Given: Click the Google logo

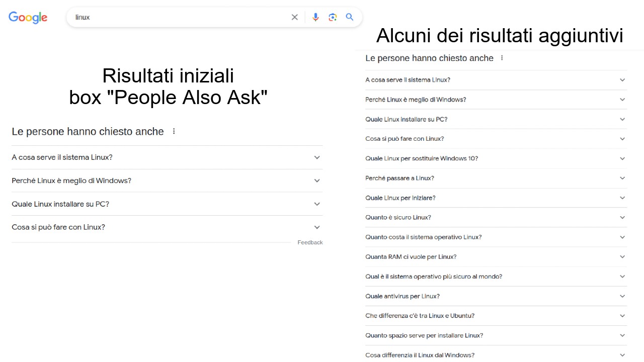Looking at the screenshot, I should [x=28, y=17].
